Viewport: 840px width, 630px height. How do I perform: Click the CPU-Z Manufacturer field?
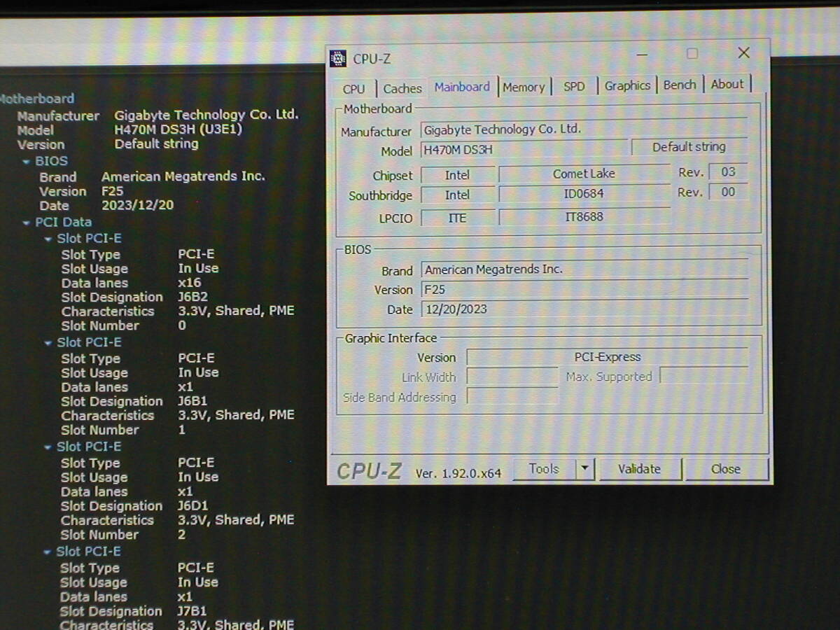[583, 129]
